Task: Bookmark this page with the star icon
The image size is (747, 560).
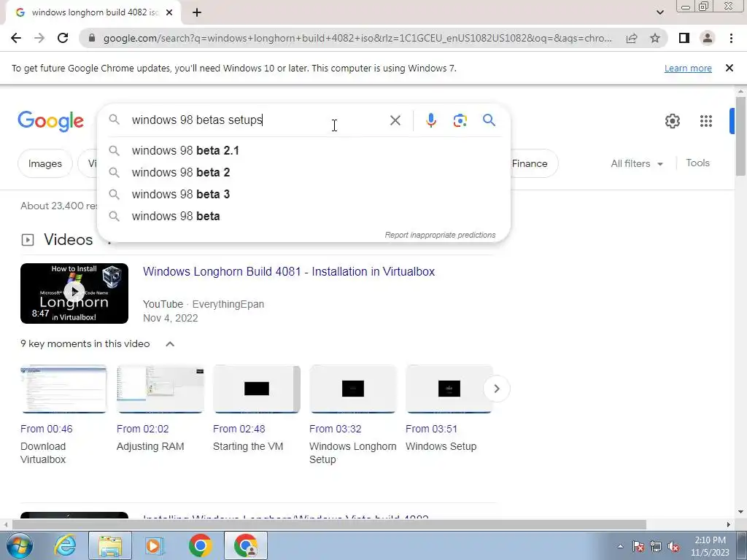Action: click(x=655, y=38)
